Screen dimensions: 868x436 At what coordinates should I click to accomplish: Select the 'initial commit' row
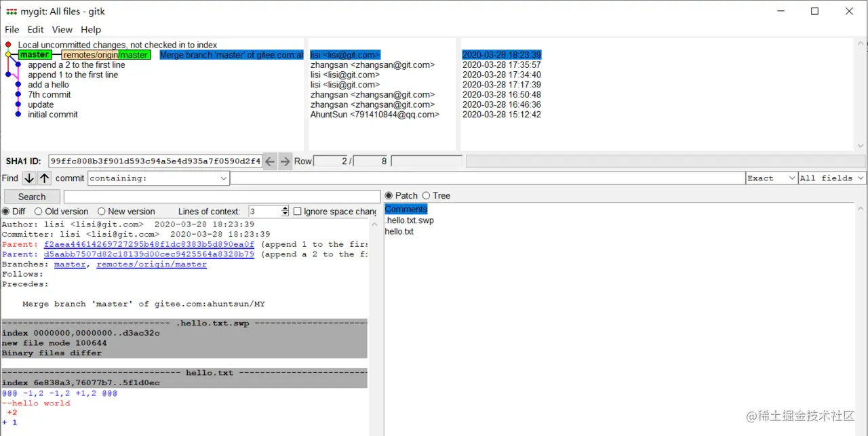[53, 115]
